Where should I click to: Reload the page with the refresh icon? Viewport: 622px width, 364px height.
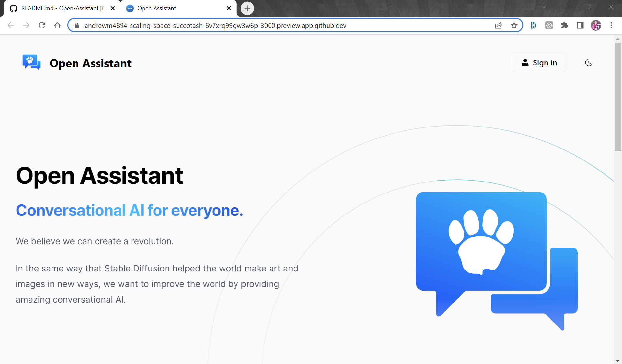(x=42, y=25)
